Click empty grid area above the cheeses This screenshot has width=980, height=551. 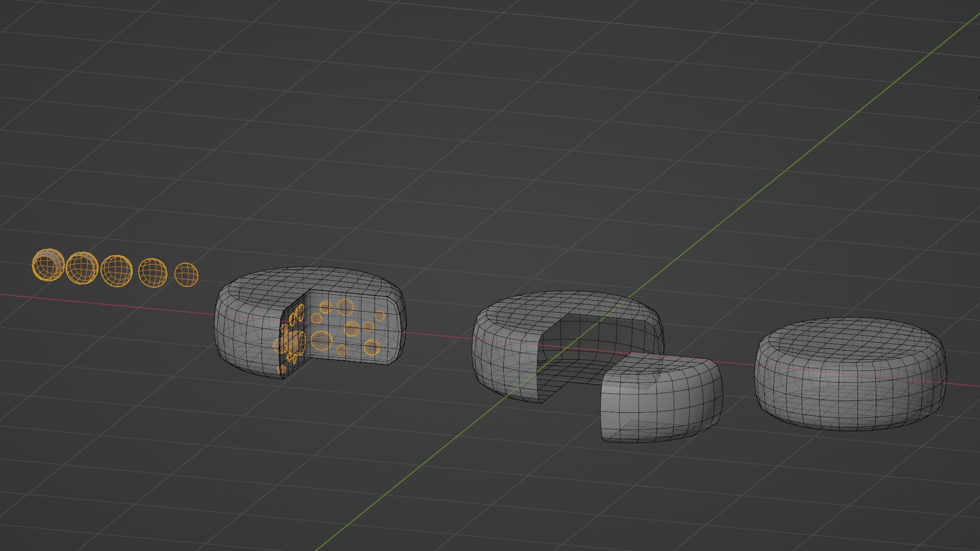coord(459,128)
